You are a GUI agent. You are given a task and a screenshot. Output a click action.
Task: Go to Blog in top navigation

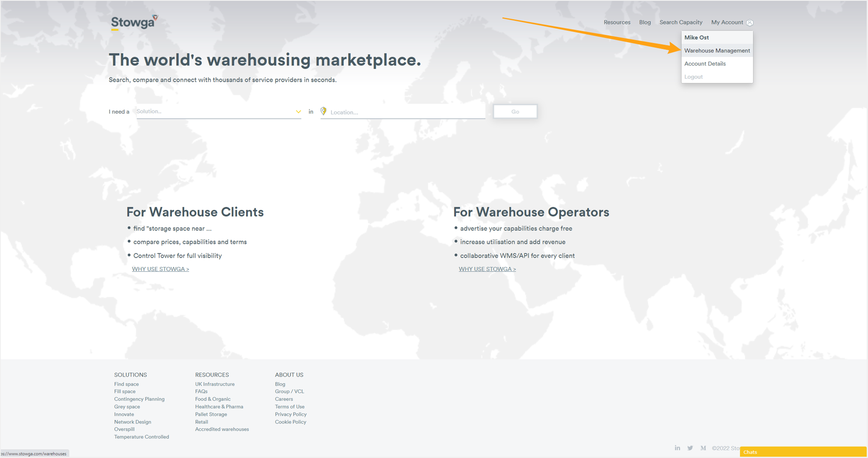[x=645, y=22]
